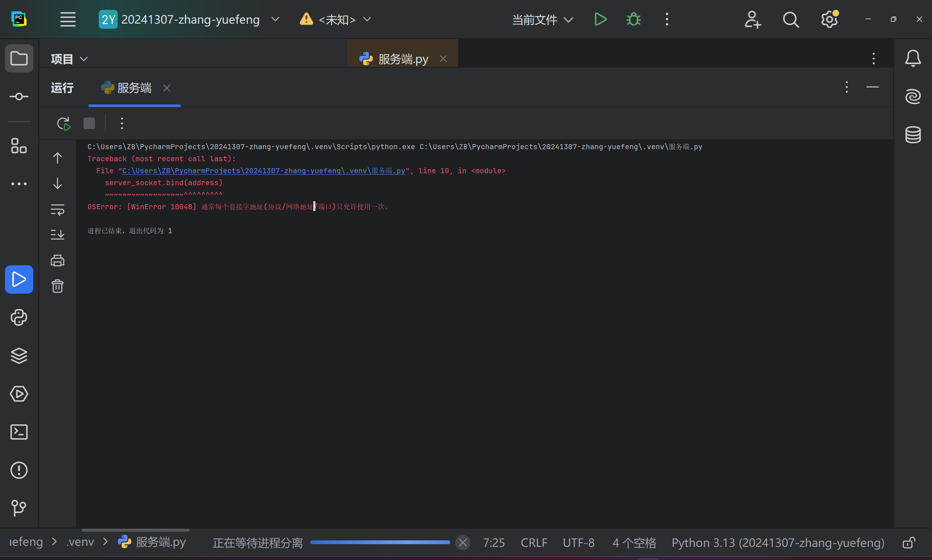Viewport: 932px width, 560px height.
Task: Click Python 3.13 interpreter in status bar
Action: tap(778, 543)
